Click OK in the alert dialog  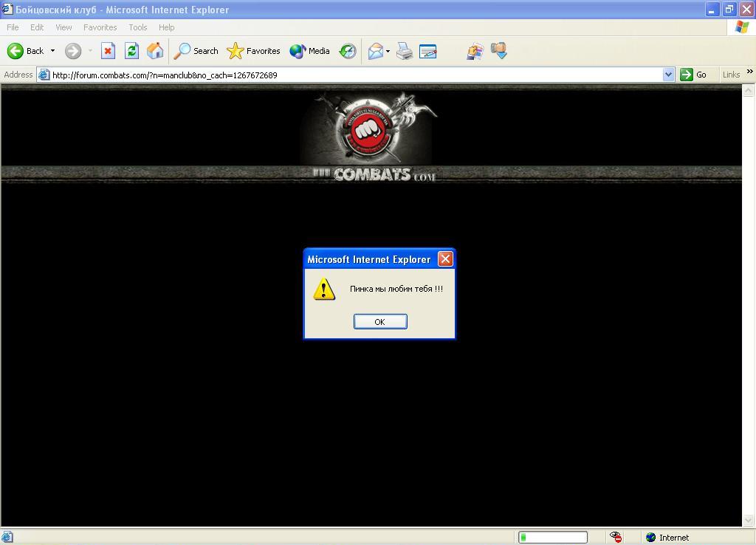380,322
